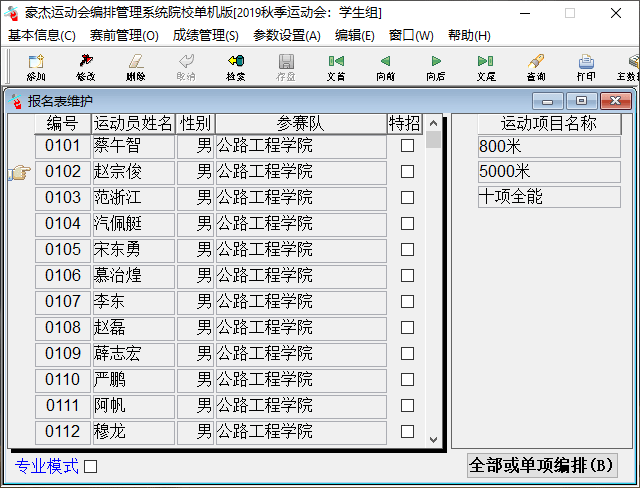Jump to last record with 文尾 icon
This screenshot has height=488, width=640.
(486, 67)
